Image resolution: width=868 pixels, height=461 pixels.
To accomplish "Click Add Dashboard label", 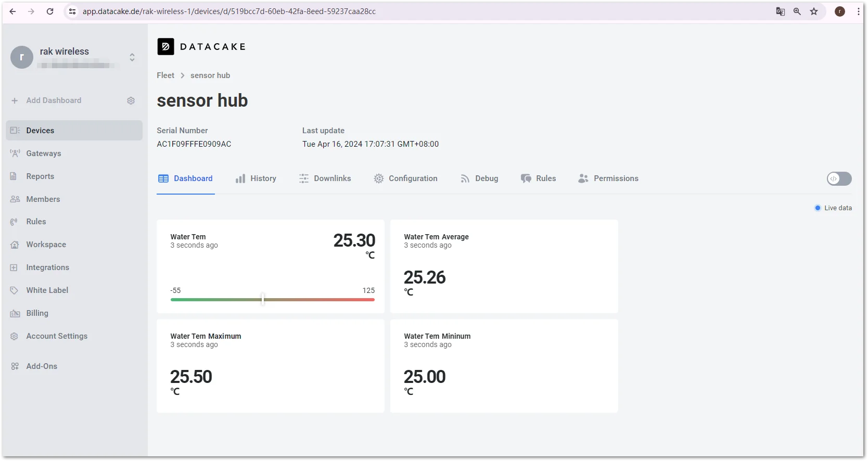I will (x=54, y=100).
